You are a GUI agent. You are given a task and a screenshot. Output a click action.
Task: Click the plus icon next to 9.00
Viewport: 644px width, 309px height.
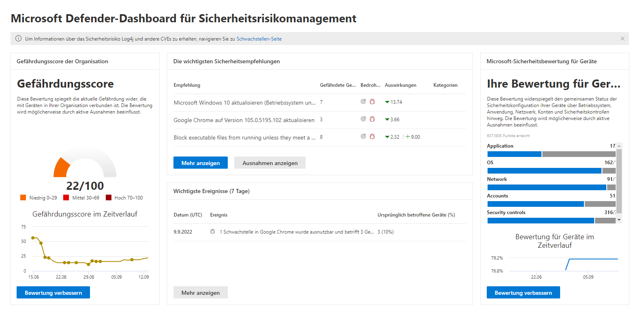pos(408,137)
